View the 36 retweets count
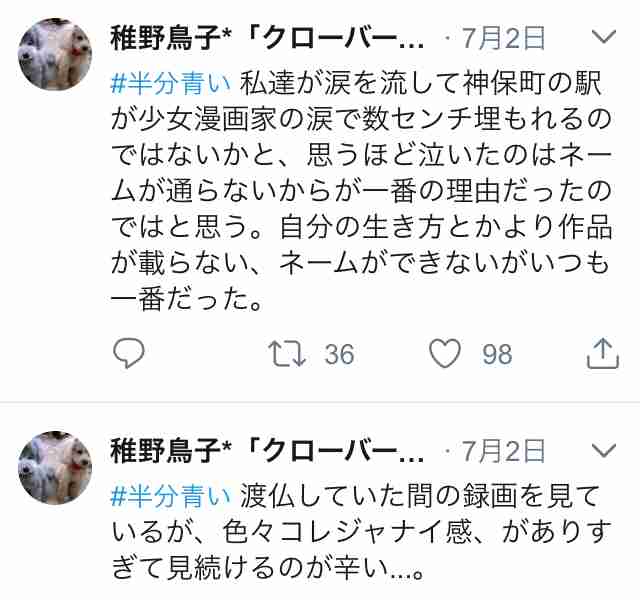The image size is (640, 600). [339, 354]
